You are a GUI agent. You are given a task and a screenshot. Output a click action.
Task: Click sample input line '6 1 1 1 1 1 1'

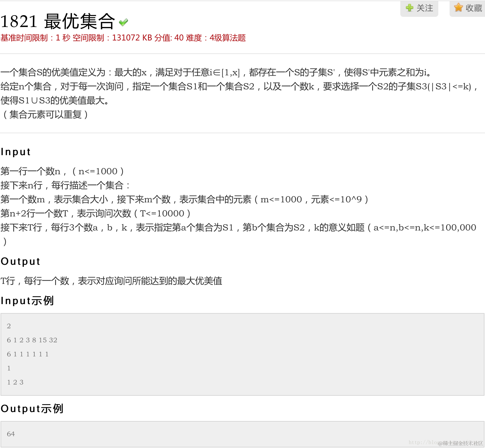(28, 354)
